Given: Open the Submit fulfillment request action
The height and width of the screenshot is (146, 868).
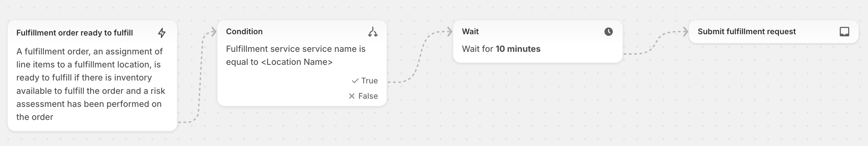Looking at the screenshot, I should coord(747,31).
